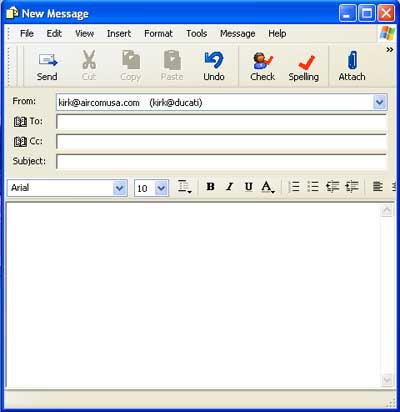Show more toolbar buttons via chevron
This screenshot has width=400, height=412.
pos(390,50)
